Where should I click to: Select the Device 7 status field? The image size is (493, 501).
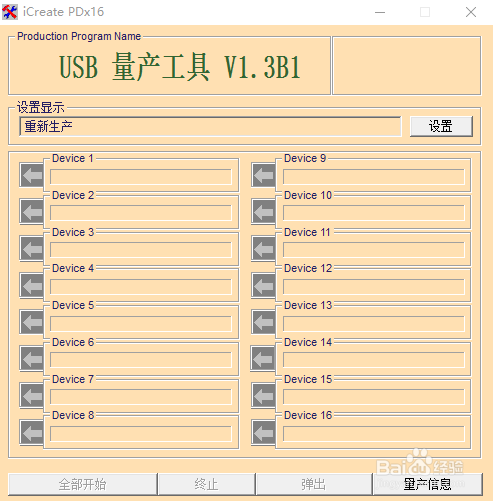pyautogui.click(x=141, y=397)
